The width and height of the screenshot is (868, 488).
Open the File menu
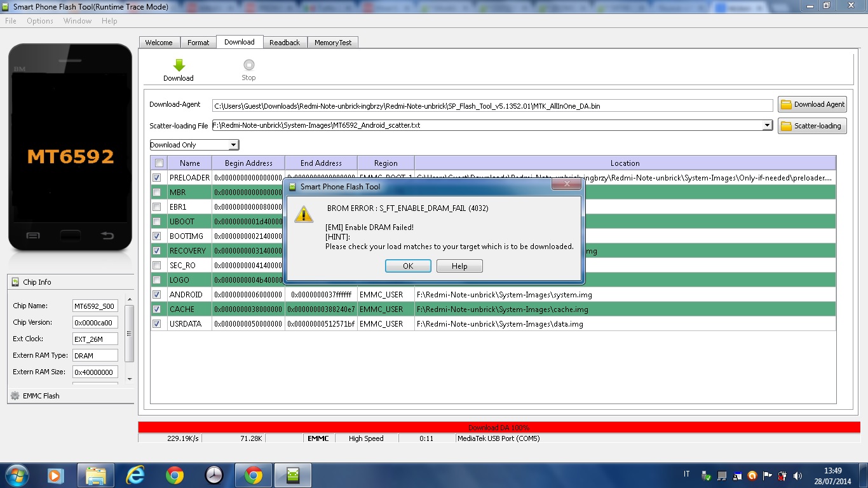(x=11, y=21)
